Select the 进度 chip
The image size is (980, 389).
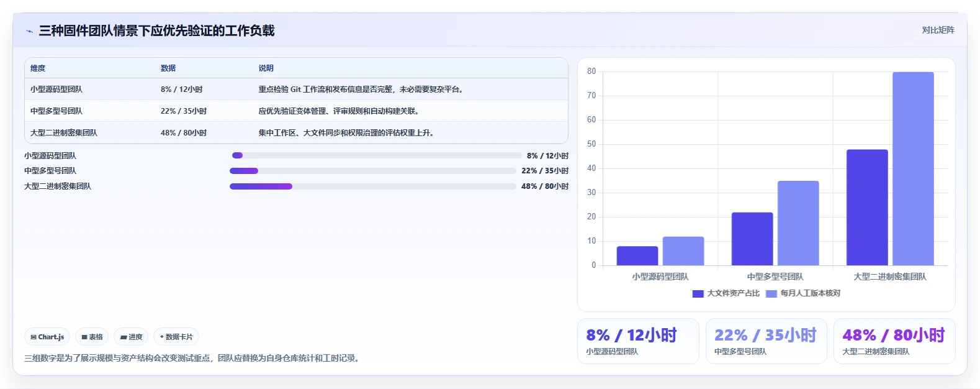click(131, 337)
